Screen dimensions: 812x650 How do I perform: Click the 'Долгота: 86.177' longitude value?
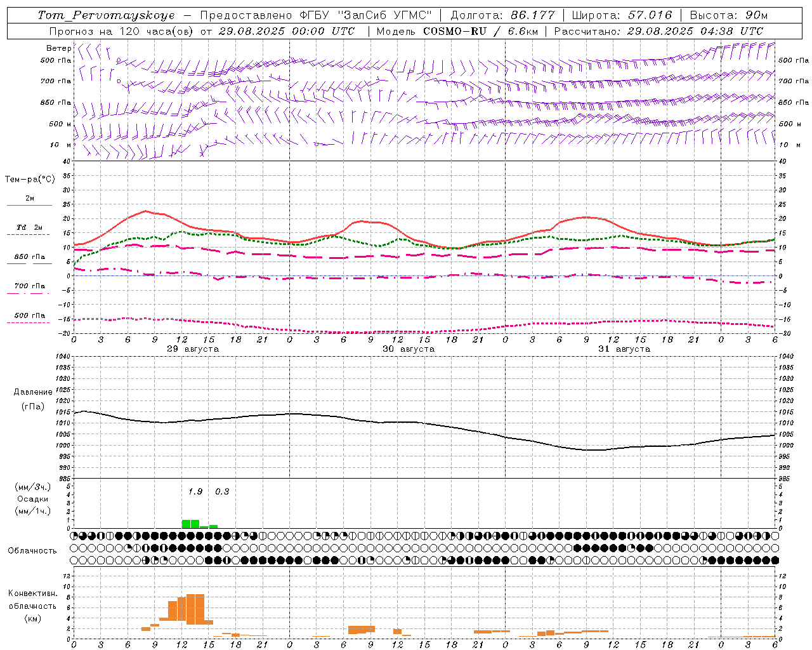(502, 15)
